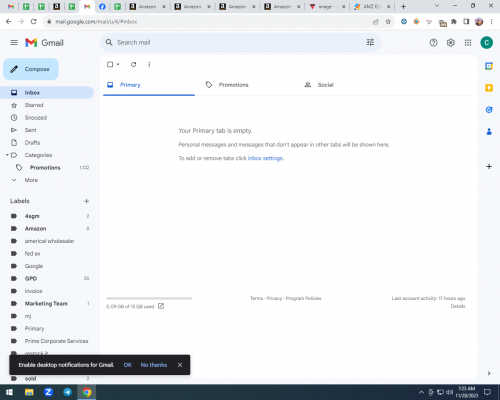
Task: Click the storage usage progress bar
Action: pyautogui.click(x=149, y=298)
